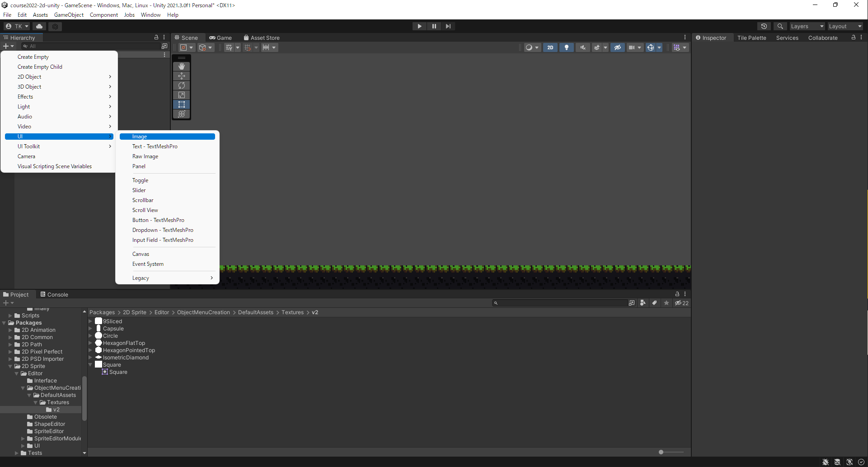
Task: Toggle scene visibility hidden objects button
Action: coord(618,47)
